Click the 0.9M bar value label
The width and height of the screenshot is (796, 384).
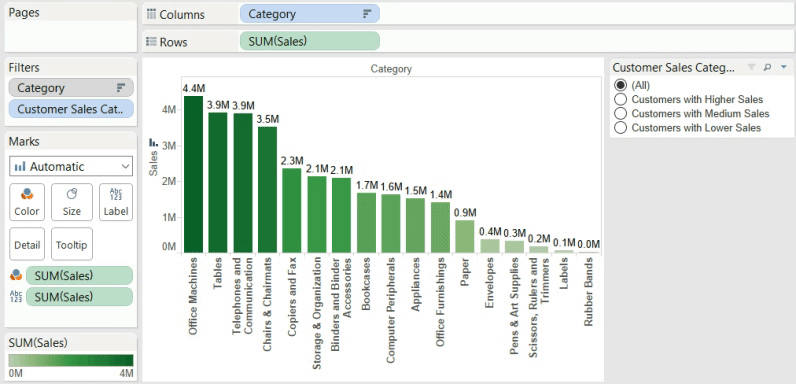(x=466, y=212)
